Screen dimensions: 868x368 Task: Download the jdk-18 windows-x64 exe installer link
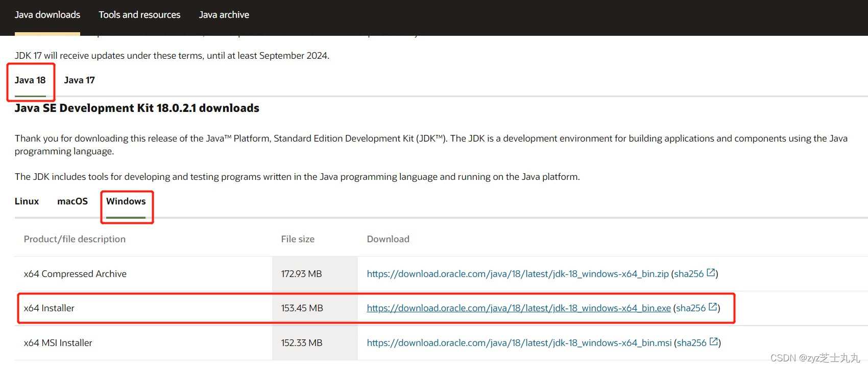(x=519, y=308)
